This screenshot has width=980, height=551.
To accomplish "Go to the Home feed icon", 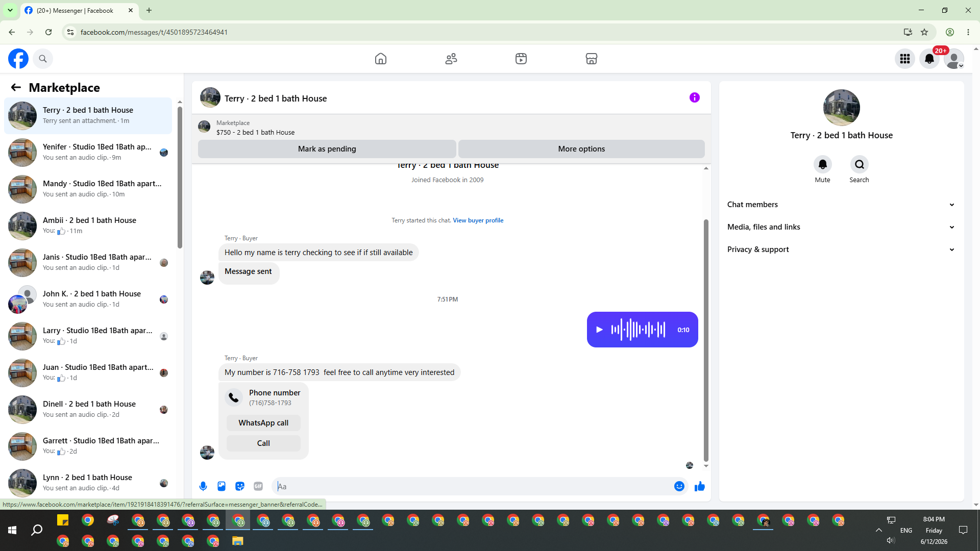I will pyautogui.click(x=381, y=59).
